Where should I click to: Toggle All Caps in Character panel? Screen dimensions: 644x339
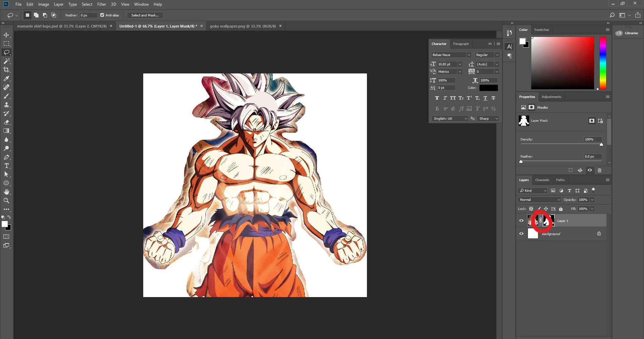tap(453, 98)
